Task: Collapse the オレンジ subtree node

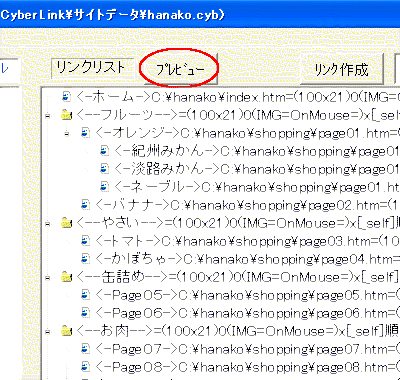Action: coord(67,134)
